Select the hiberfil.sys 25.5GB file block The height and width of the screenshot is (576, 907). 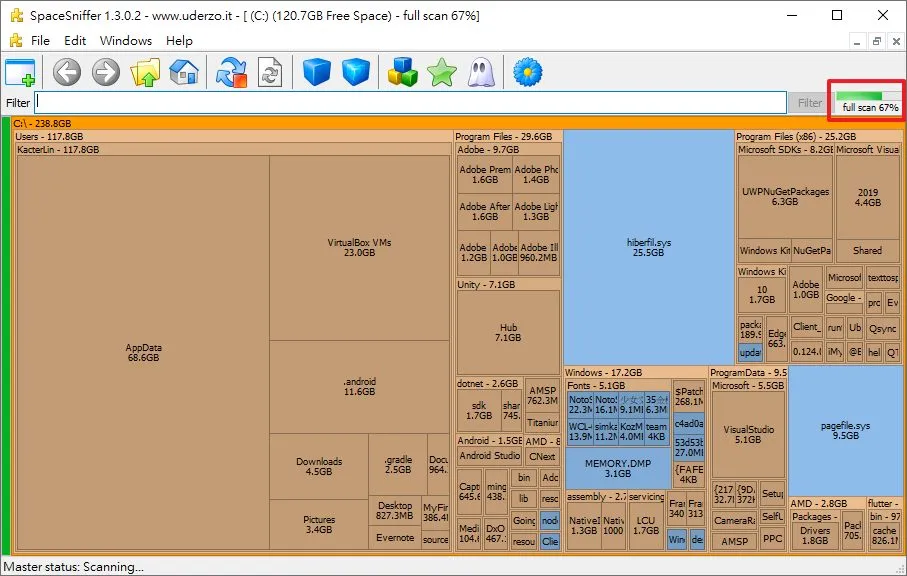(x=648, y=248)
